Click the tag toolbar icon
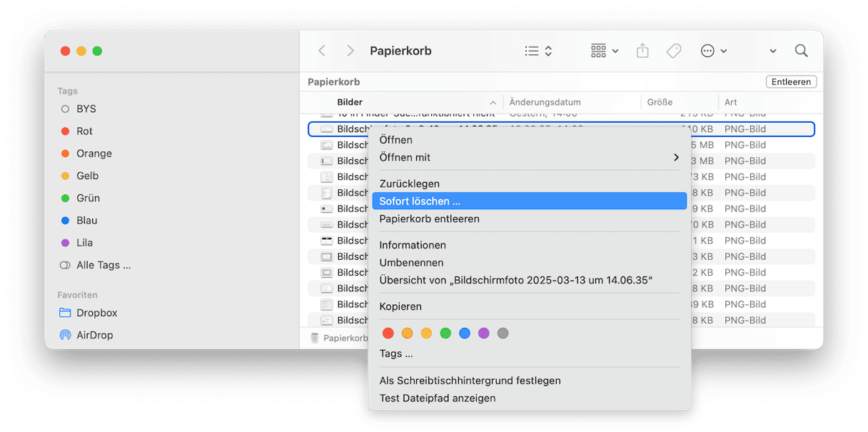868x432 pixels. (673, 51)
